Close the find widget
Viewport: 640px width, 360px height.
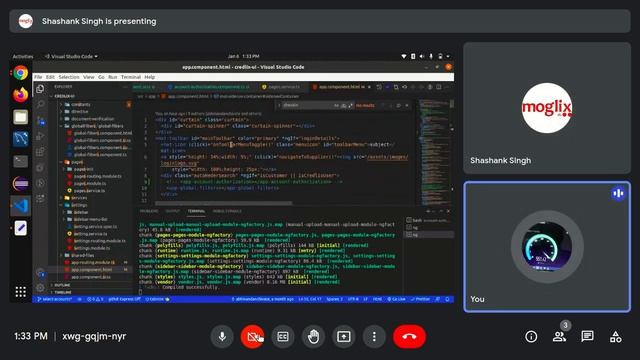[x=407, y=105]
